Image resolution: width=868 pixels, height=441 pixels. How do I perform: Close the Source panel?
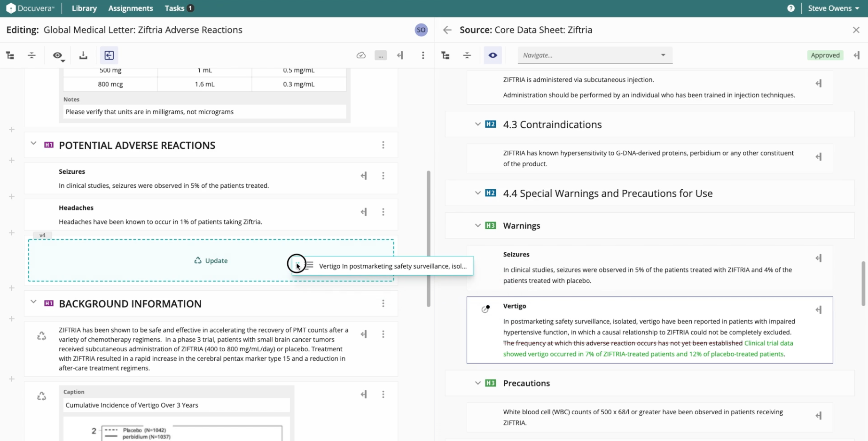(856, 30)
